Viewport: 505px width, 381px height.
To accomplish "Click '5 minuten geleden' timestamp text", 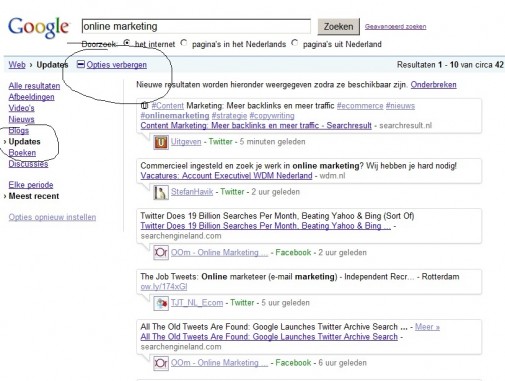I will 272,142.
